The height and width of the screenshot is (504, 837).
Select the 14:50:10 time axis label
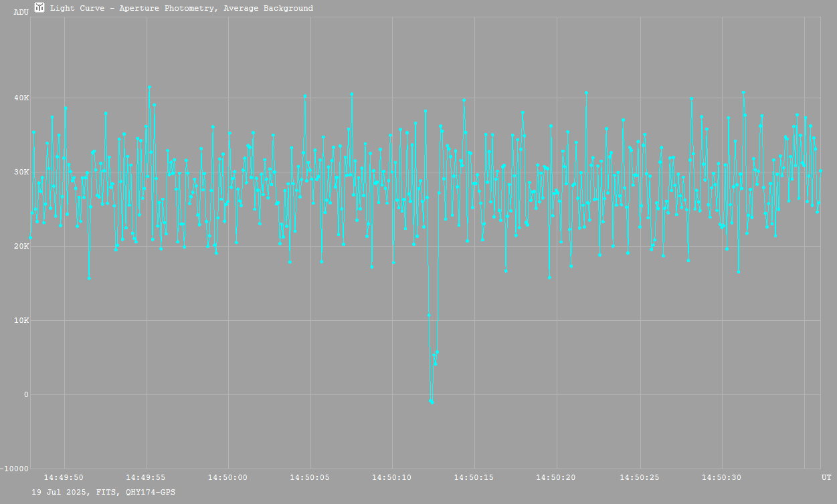[x=392, y=477]
